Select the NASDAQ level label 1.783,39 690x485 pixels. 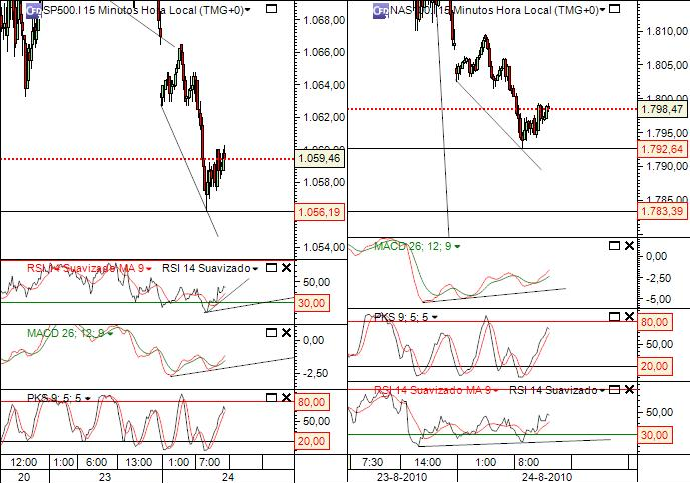[x=662, y=212]
